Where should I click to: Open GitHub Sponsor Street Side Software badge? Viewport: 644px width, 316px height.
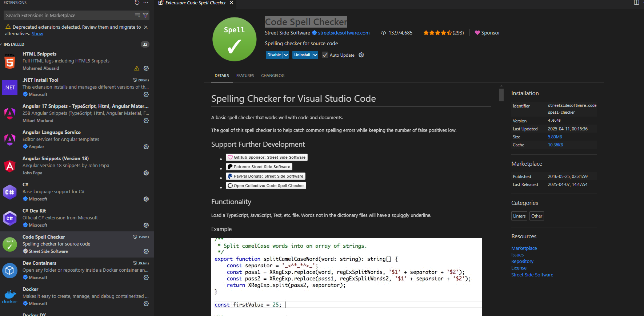point(267,157)
